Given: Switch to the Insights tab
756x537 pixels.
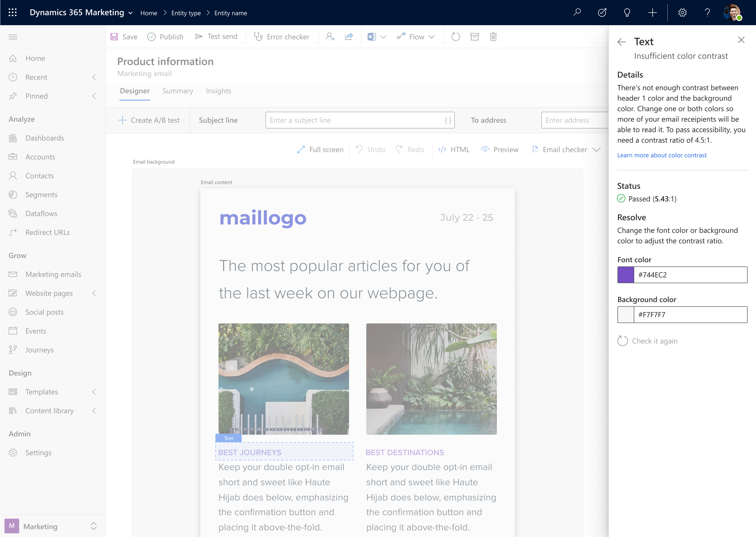Looking at the screenshot, I should (219, 91).
